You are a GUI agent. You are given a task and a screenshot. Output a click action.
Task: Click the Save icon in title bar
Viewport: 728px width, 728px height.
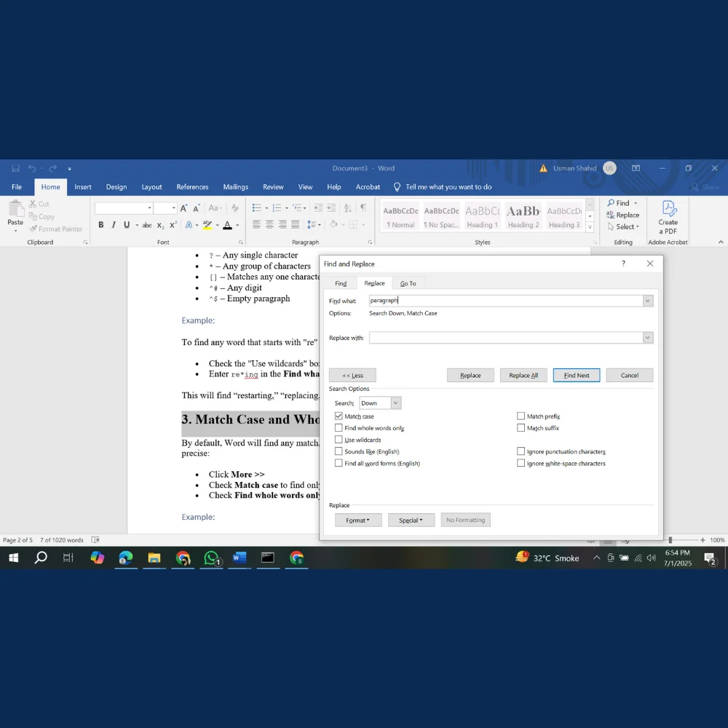16,168
